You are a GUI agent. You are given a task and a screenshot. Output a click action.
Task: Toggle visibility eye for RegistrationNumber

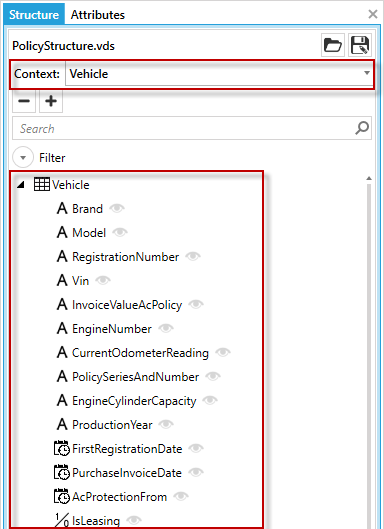[193, 256]
